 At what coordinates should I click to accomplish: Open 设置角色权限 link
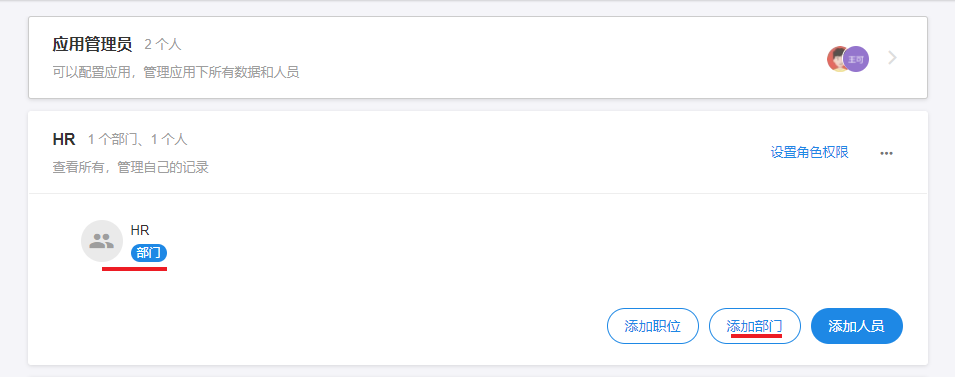click(809, 152)
